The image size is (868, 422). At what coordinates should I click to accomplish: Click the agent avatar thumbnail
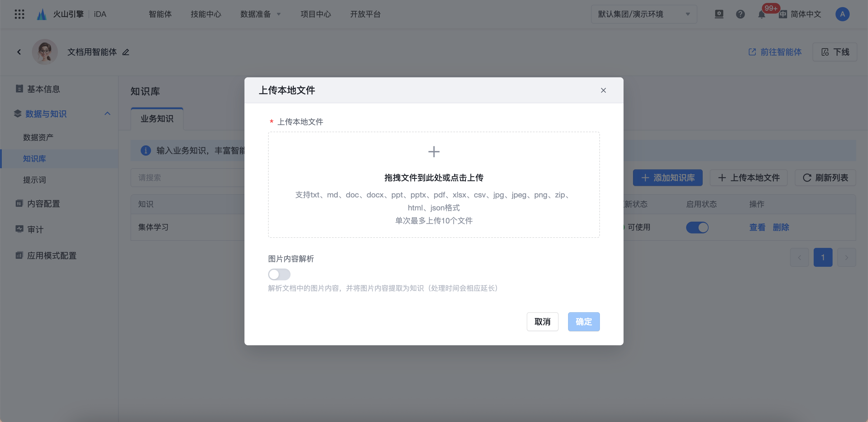pos(45,52)
